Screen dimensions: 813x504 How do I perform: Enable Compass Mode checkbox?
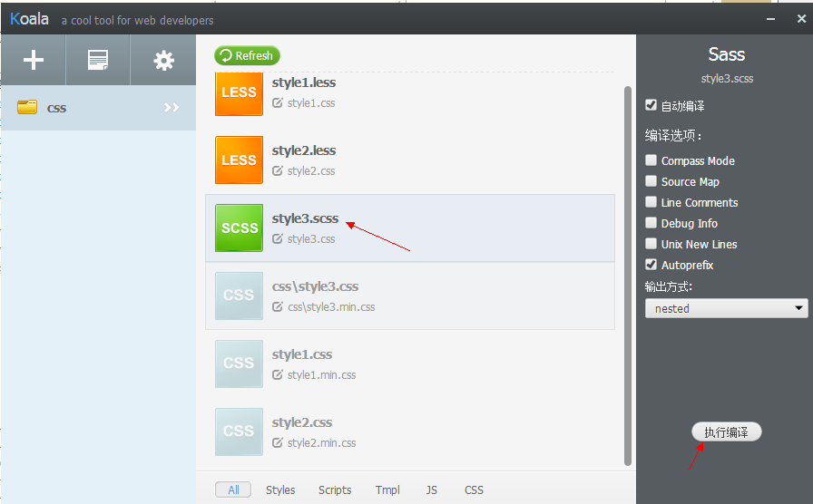coord(651,160)
